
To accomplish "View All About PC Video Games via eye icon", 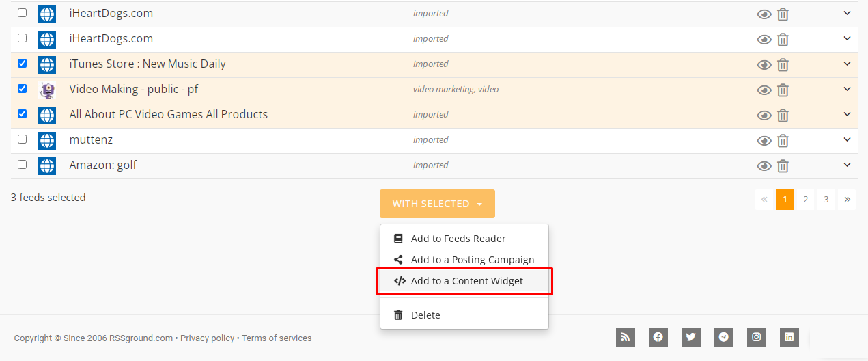I will (x=764, y=116).
